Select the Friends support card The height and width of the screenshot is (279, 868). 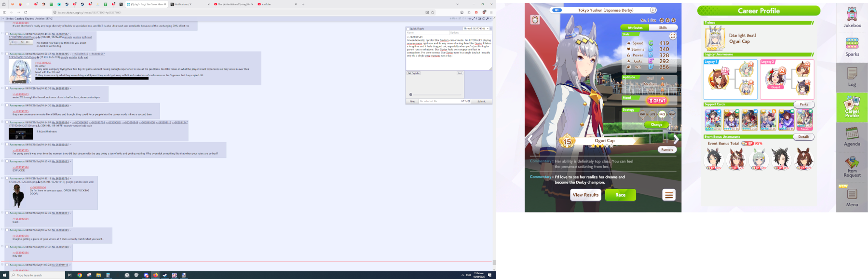pyautogui.click(x=804, y=120)
